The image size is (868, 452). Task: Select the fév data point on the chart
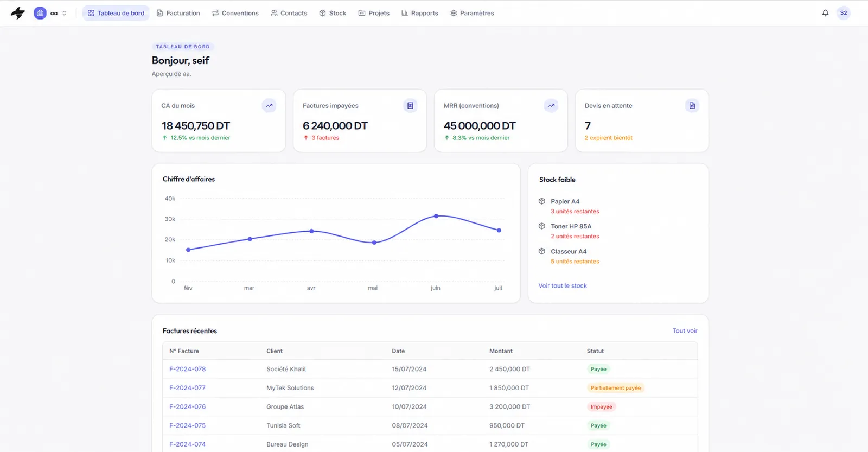[188, 250]
